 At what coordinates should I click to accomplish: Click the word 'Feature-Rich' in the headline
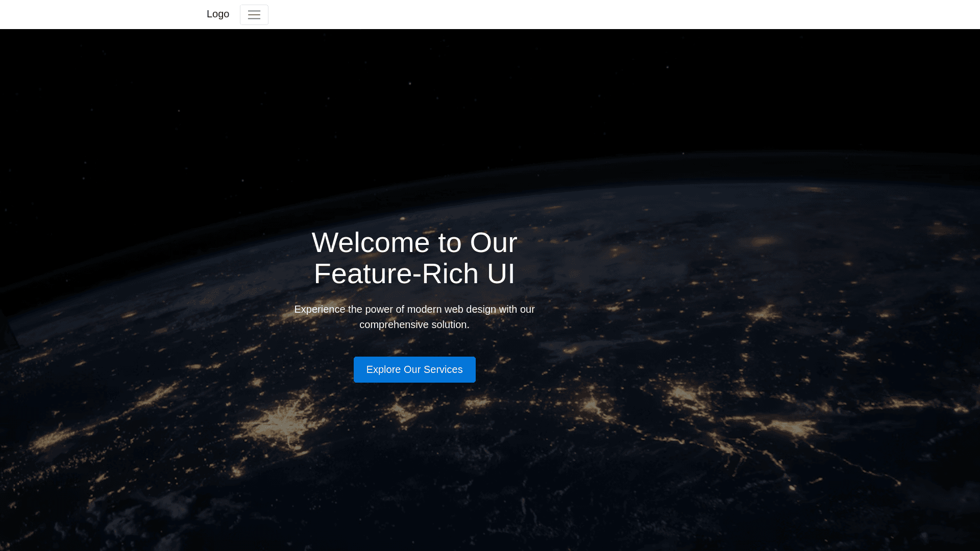tap(396, 274)
